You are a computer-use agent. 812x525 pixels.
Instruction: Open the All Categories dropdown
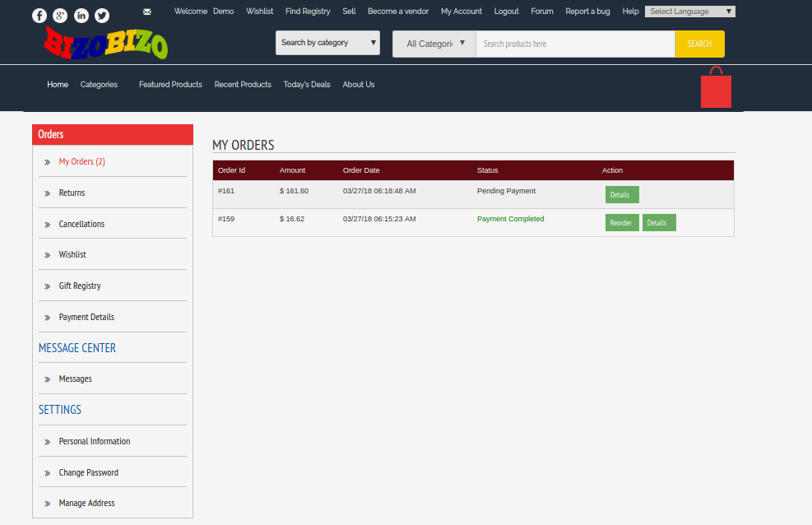pos(434,44)
